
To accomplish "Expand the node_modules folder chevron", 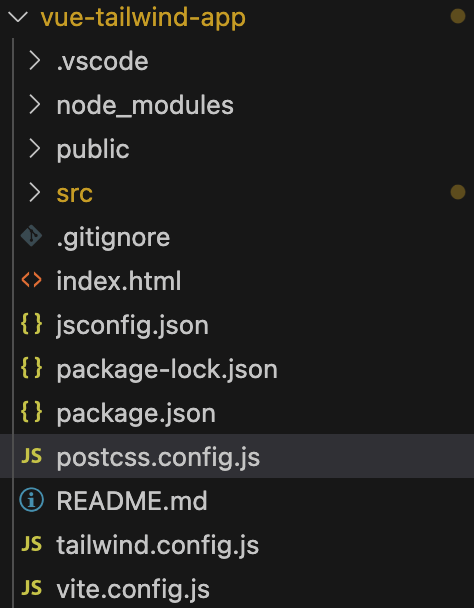I will [35, 105].
